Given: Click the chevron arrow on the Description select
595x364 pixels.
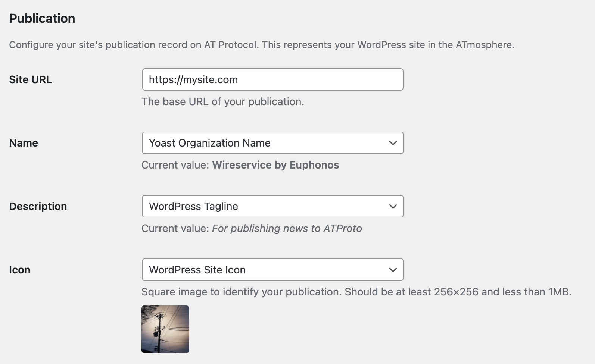Looking at the screenshot, I should (x=393, y=206).
